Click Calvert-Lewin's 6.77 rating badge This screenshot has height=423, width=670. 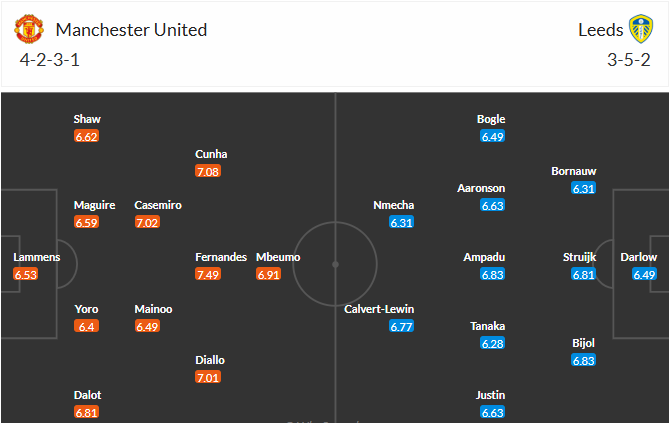[402, 326]
